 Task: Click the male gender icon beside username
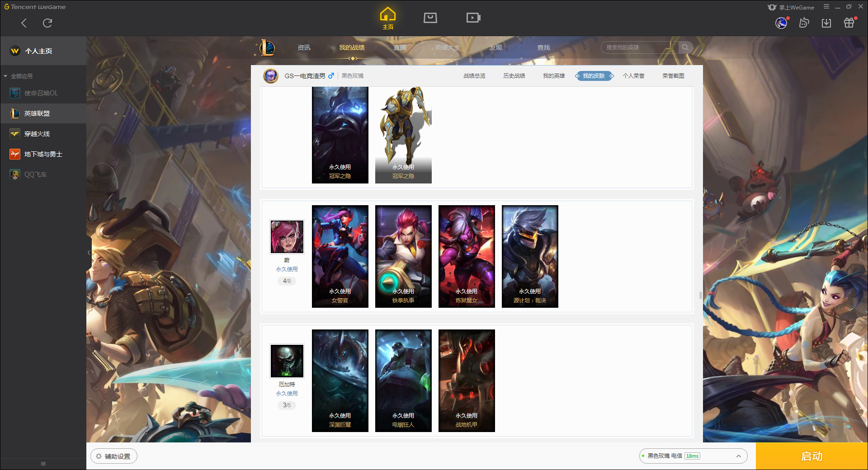(x=331, y=76)
